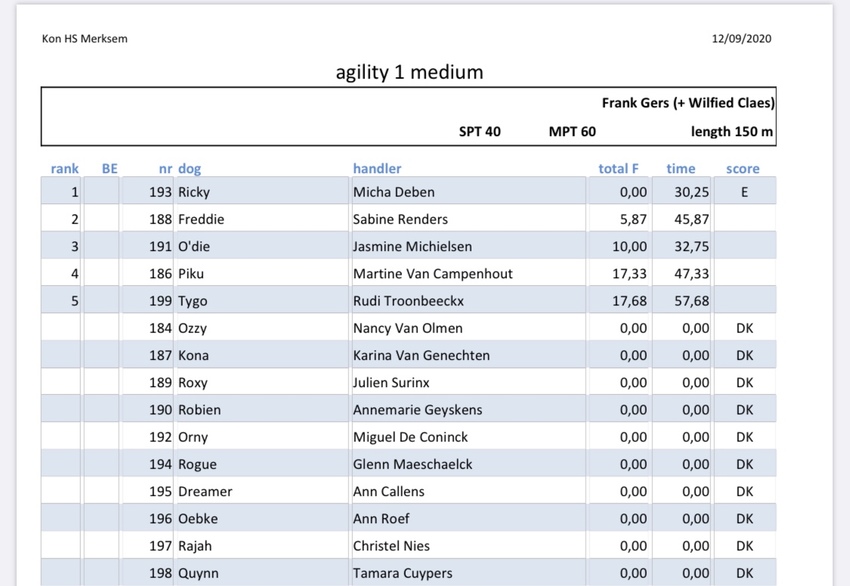Click the date 12/09/2020
Screen dimensions: 850x586
[x=741, y=39]
